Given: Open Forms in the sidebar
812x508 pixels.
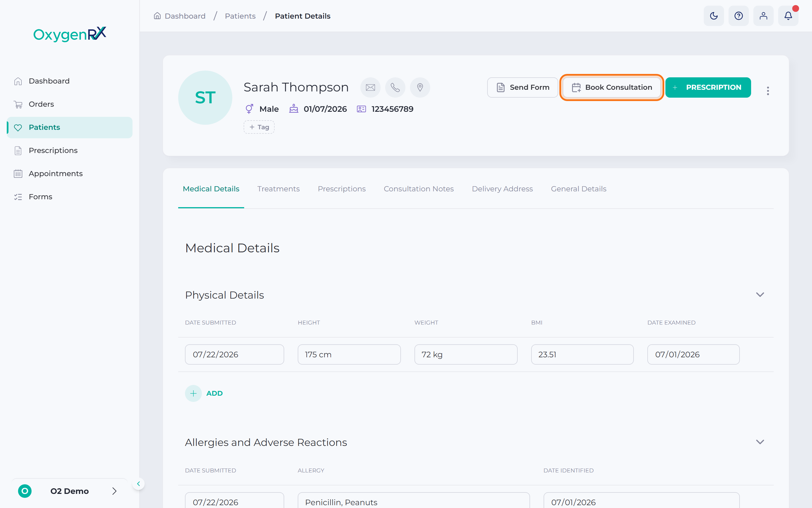Looking at the screenshot, I should point(69,196).
